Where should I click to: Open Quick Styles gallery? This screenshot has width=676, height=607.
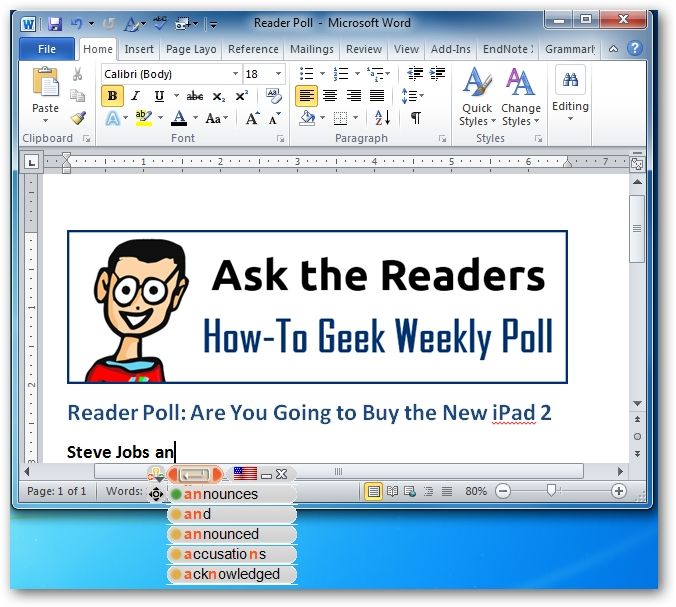point(477,97)
